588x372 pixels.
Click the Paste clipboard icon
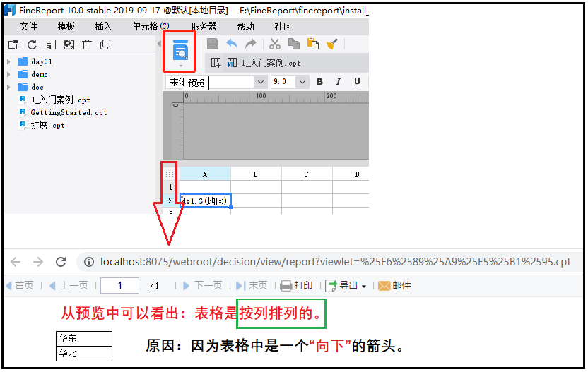pyautogui.click(x=313, y=44)
